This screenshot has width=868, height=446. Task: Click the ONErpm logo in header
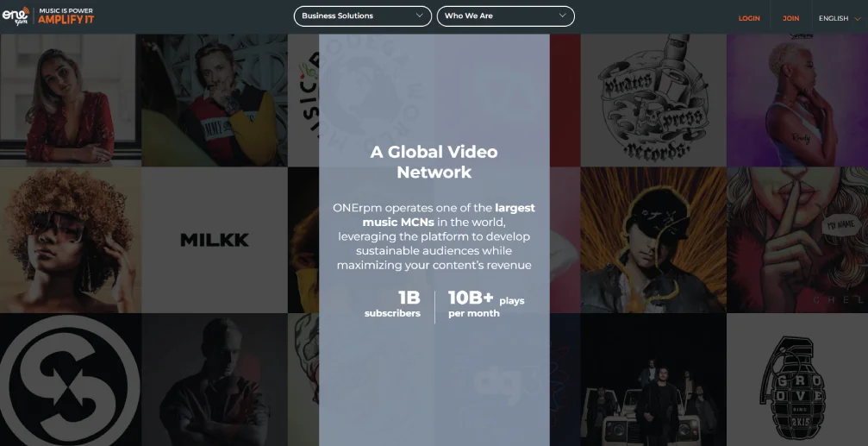pos(16,16)
